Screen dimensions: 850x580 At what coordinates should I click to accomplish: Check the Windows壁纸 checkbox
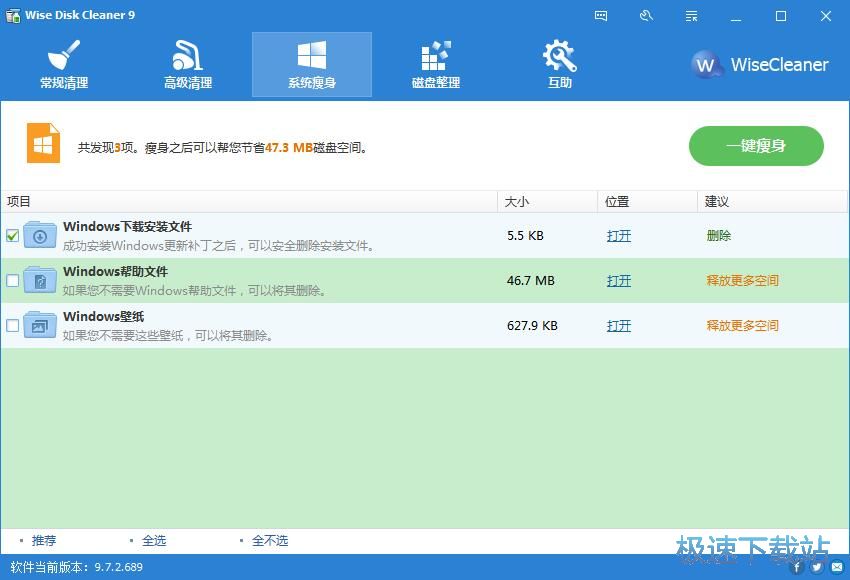pos(12,326)
